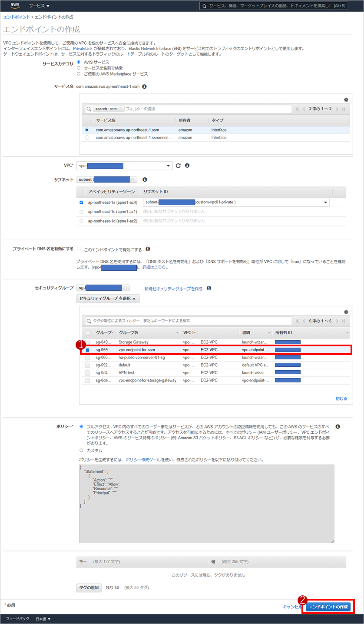
Task: Go to first page of security groups
Action: (297, 321)
